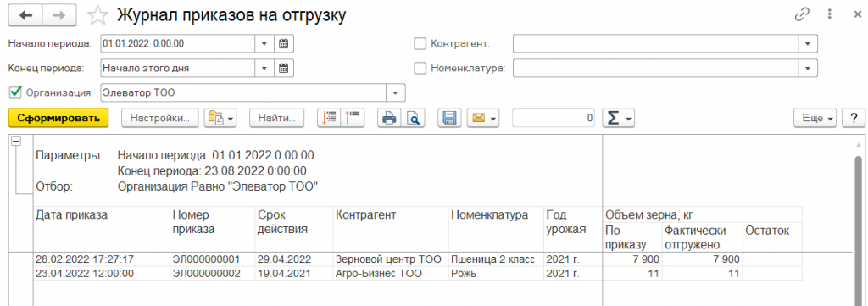Open the Контрагент dropdown list
This screenshot has height=306, width=868.
click(x=808, y=43)
